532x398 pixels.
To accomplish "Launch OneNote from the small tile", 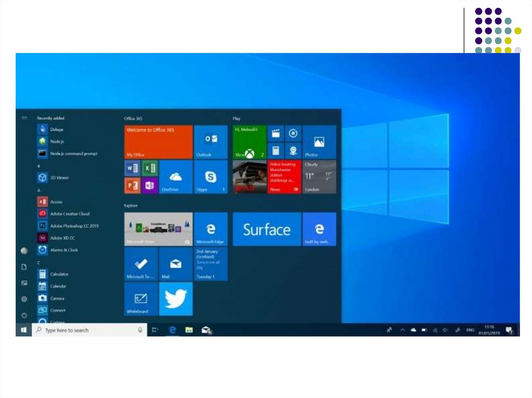I will click(150, 185).
